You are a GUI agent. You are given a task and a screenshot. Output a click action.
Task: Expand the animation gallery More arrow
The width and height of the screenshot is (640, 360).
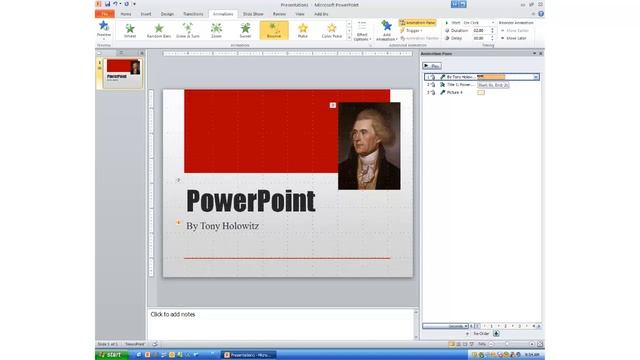click(x=349, y=38)
